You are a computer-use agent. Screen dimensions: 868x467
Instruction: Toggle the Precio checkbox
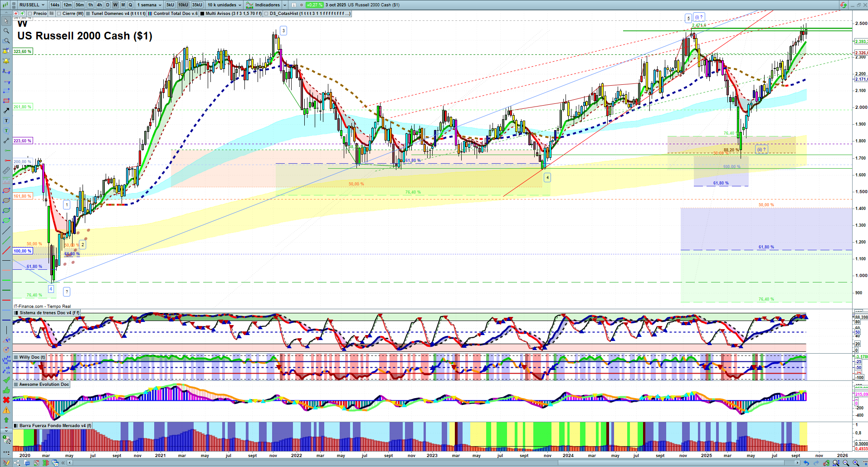[x=30, y=14]
